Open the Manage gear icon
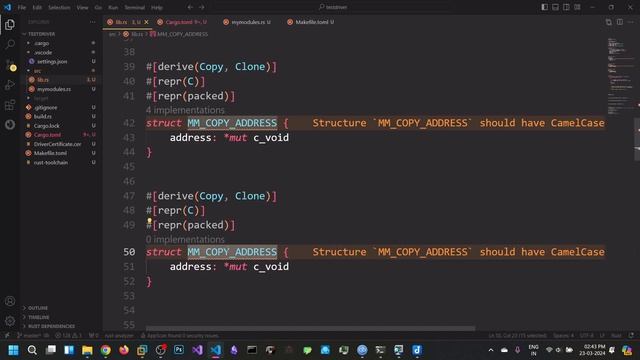The height and width of the screenshot is (360, 640). (10, 321)
